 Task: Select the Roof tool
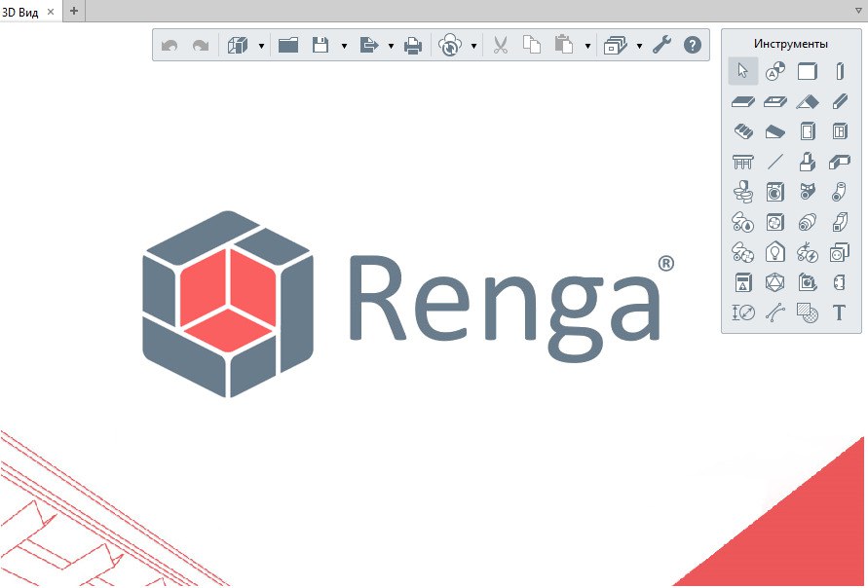807,102
